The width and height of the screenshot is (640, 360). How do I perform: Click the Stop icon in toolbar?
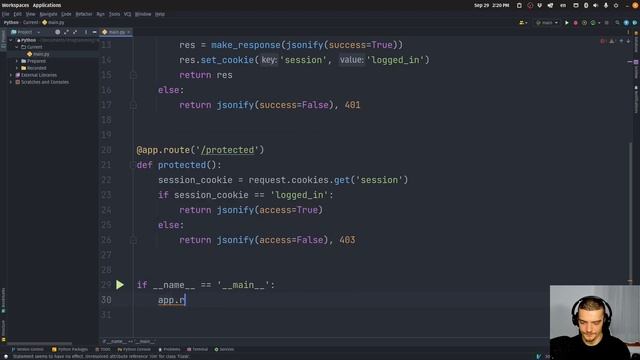click(607, 23)
